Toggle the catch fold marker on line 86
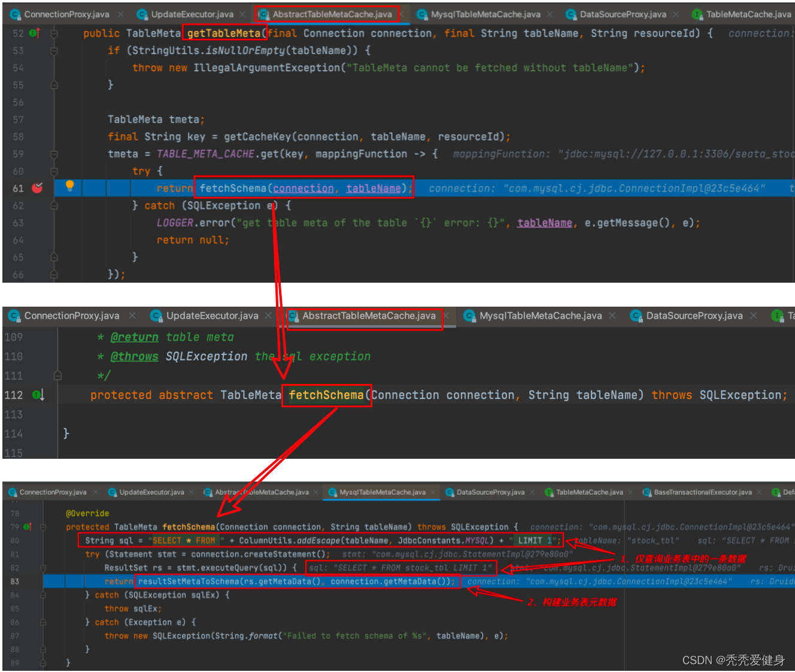 (x=43, y=622)
